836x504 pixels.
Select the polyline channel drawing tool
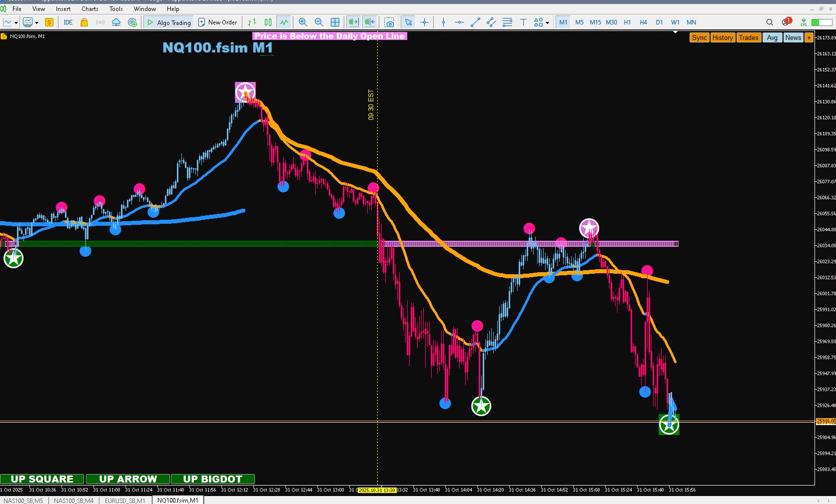pos(491,22)
